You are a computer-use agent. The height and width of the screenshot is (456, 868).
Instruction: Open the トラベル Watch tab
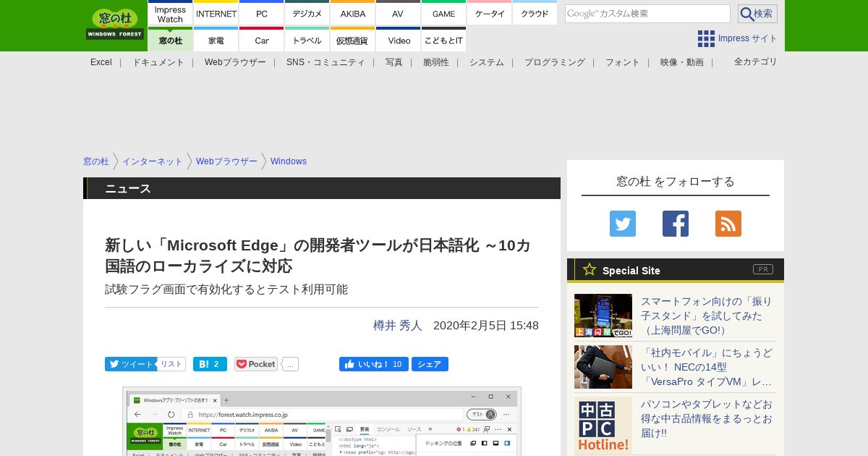click(x=307, y=40)
